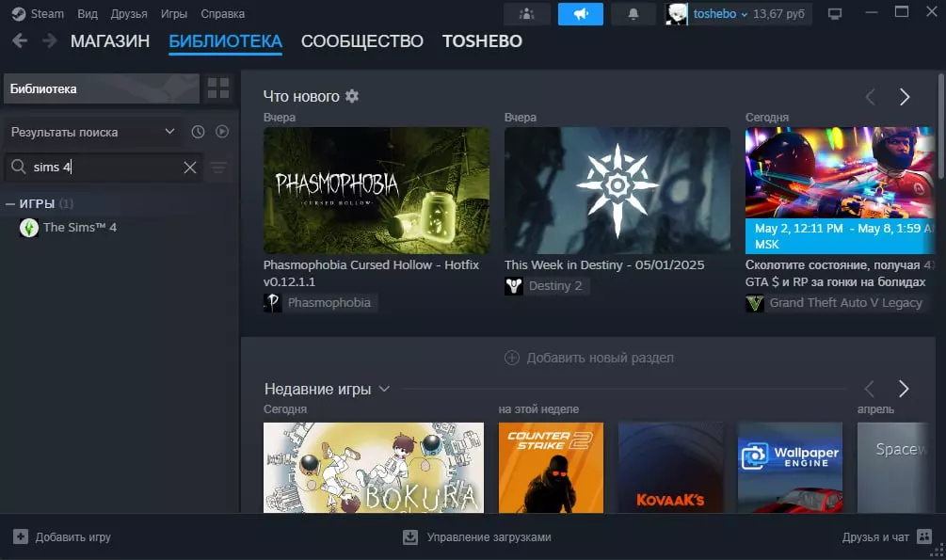Click the Phasmophobia small icon
Screen dimensions: 946x560
click(272, 302)
